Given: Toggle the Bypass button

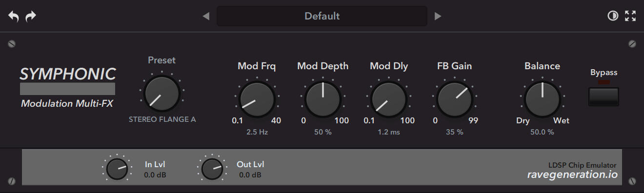Looking at the screenshot, I should (x=604, y=96).
